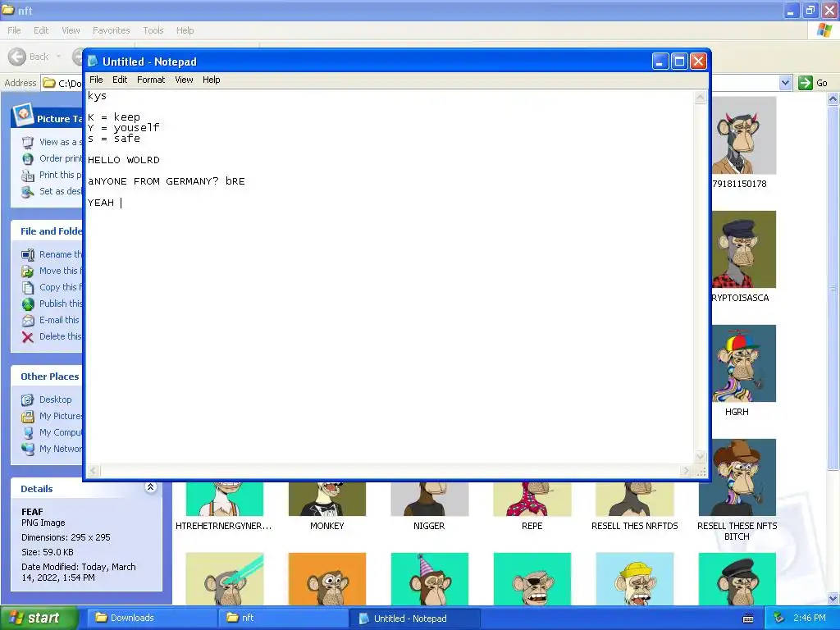Click the Notepad scrollbar up arrow
This screenshot has width=840, height=630.
pyautogui.click(x=701, y=98)
